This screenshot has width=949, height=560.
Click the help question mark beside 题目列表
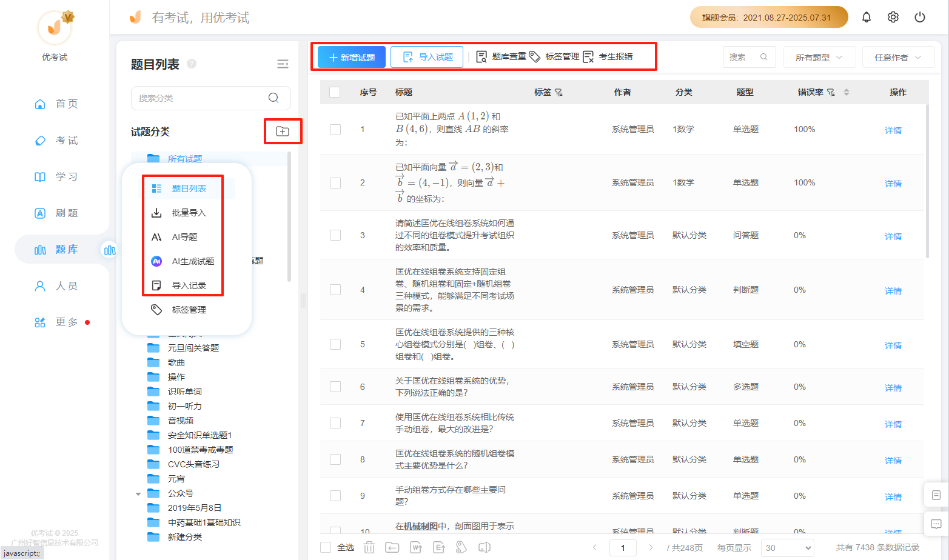[x=192, y=64]
